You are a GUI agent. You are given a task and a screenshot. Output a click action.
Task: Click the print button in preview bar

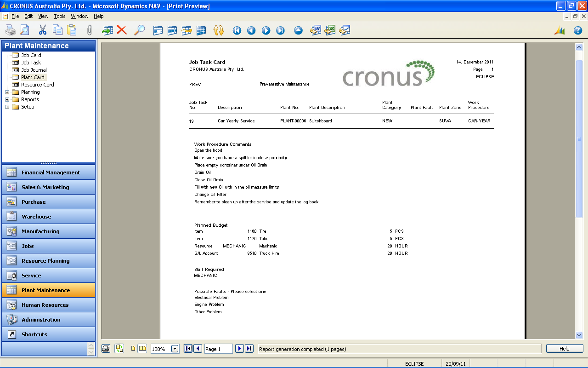(106, 348)
